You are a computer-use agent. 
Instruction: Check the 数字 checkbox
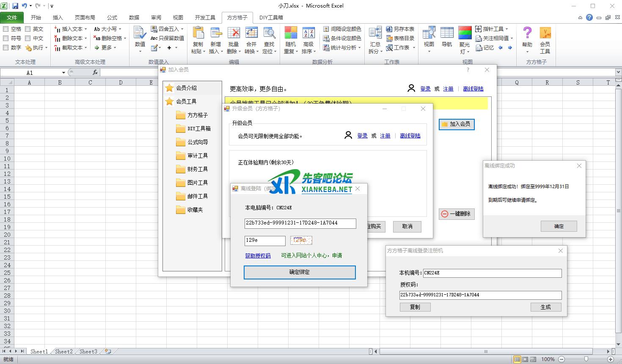pyautogui.click(x=6, y=48)
